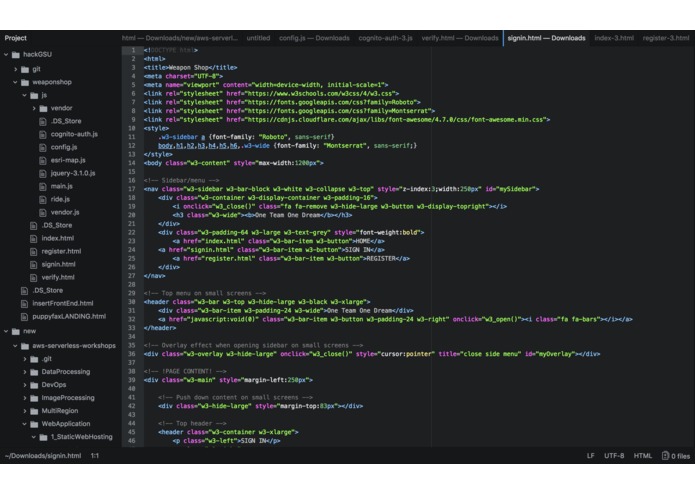Click file icon beside jquery-3.1.0.js
The image size is (695, 494).
pos(43,173)
